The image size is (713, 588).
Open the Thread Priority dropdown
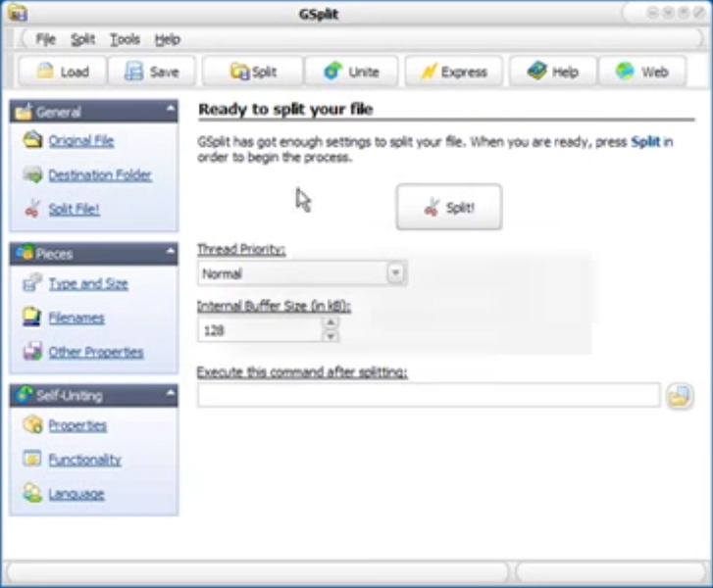pos(395,272)
